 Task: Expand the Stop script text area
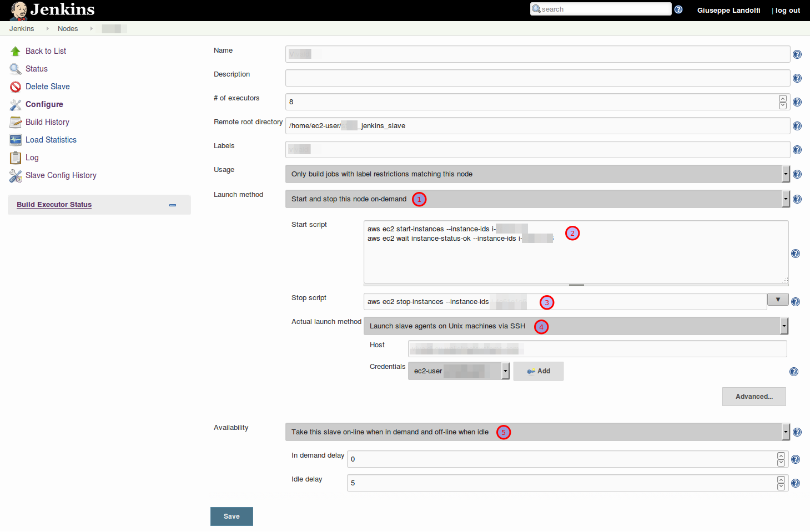click(x=778, y=300)
